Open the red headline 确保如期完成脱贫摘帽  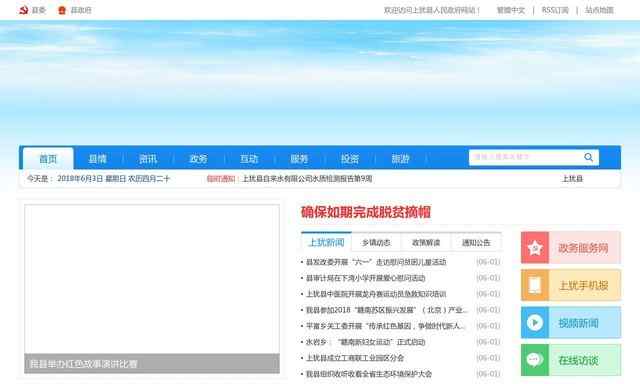pyautogui.click(x=366, y=212)
